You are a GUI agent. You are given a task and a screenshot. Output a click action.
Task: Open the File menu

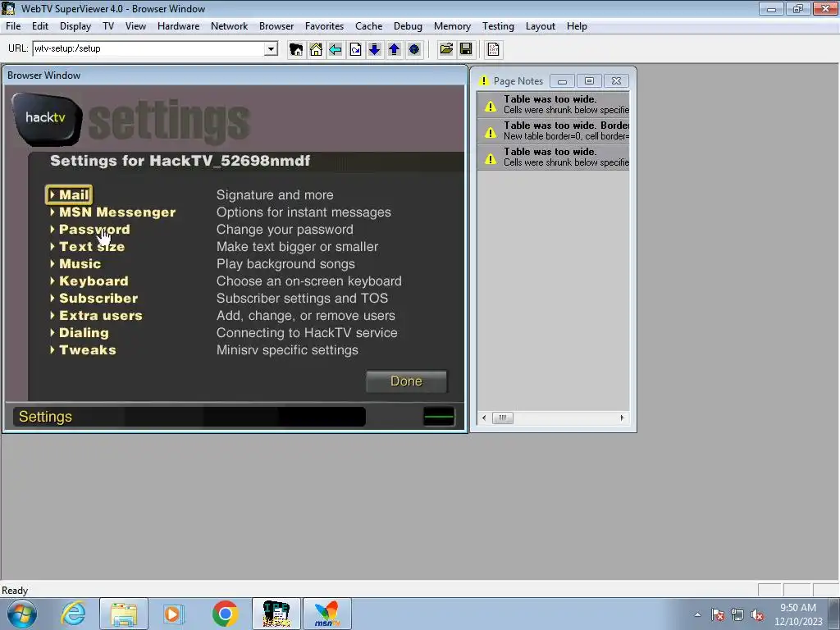(x=13, y=25)
